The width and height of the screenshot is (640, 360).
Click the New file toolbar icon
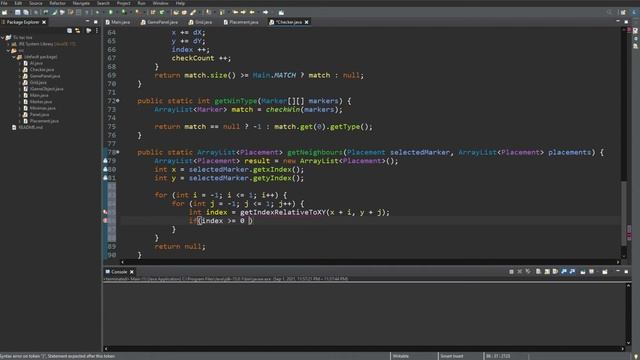[x=4, y=12]
